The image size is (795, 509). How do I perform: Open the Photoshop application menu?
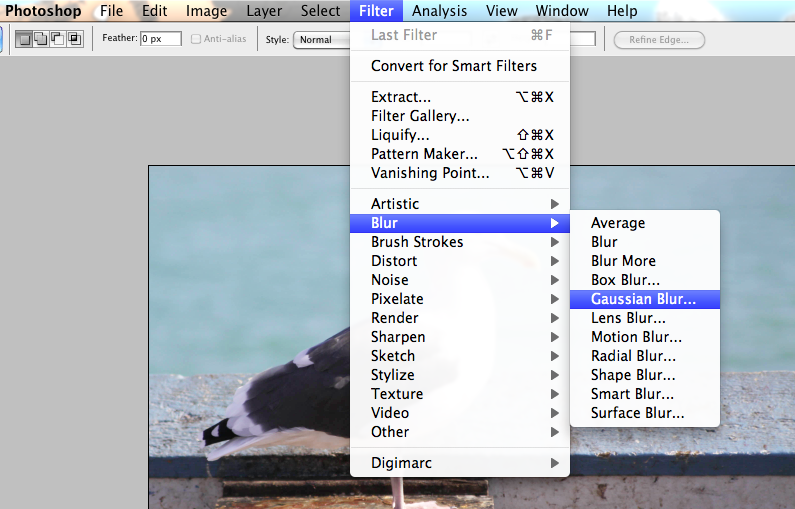[x=43, y=11]
